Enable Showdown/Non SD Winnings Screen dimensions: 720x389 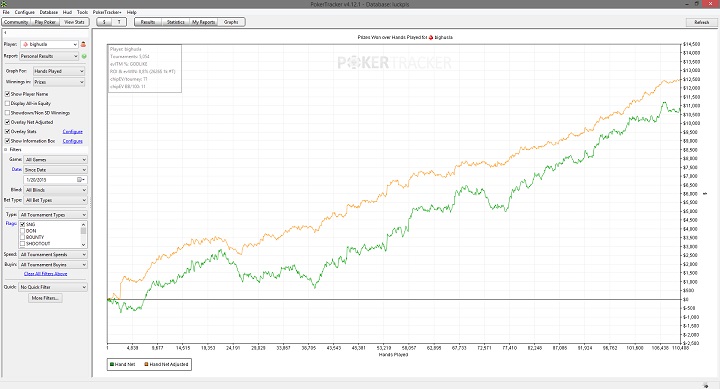click(7, 113)
